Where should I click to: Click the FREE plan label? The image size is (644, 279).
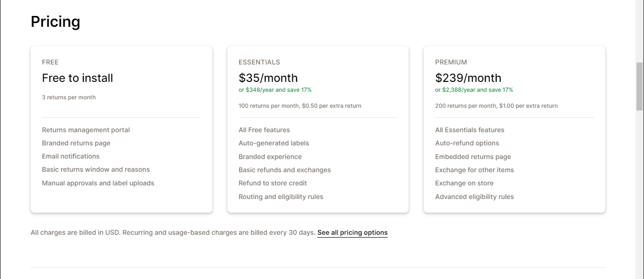point(50,62)
